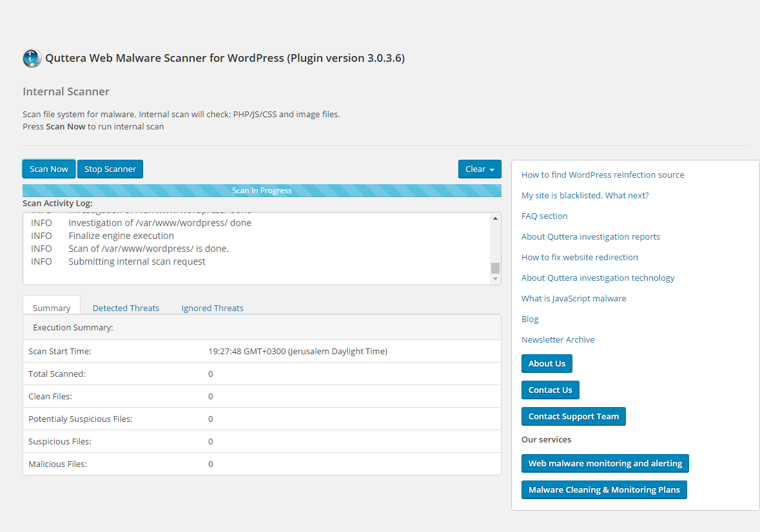Screen dimensions: 760x532
Task: Open 'How to find WordPress reinfection source'
Action: (x=602, y=175)
